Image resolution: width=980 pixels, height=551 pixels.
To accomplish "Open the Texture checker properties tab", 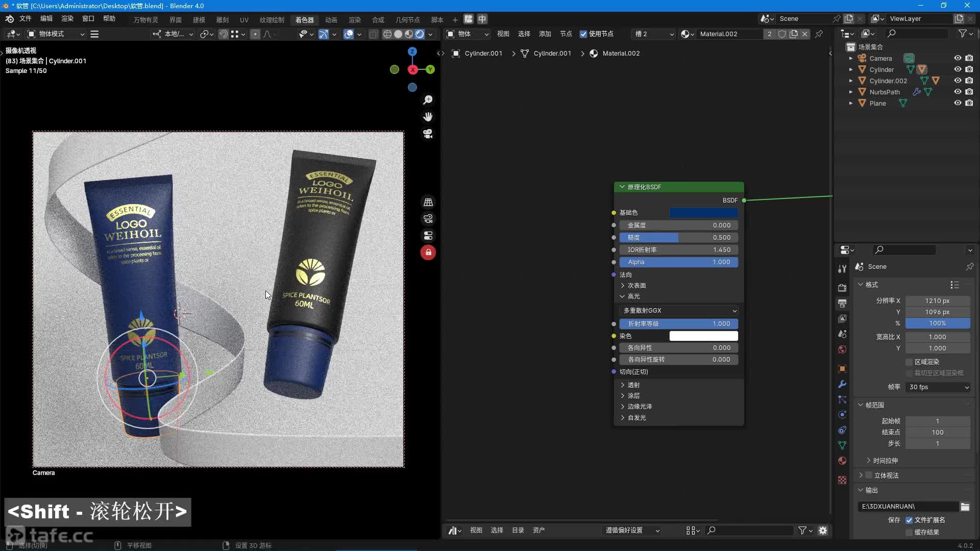I will [x=842, y=480].
